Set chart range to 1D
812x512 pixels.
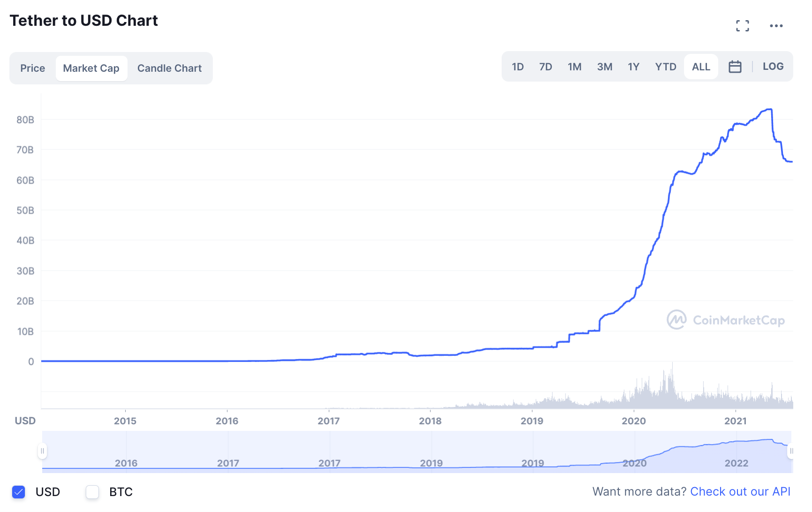click(x=518, y=67)
